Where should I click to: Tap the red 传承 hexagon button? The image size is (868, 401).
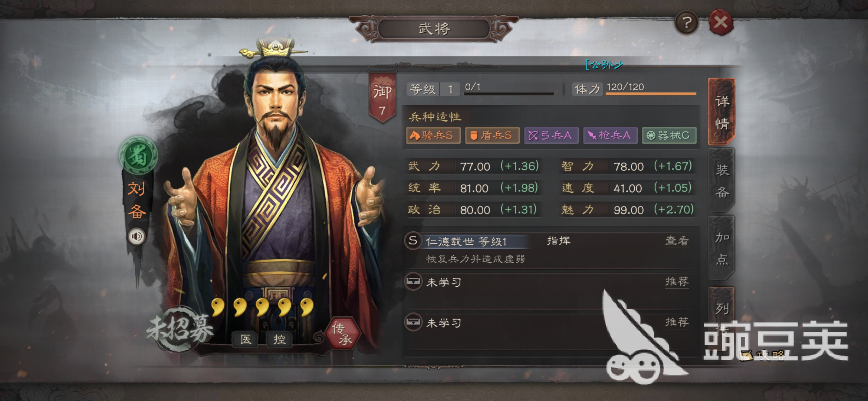pos(342,333)
